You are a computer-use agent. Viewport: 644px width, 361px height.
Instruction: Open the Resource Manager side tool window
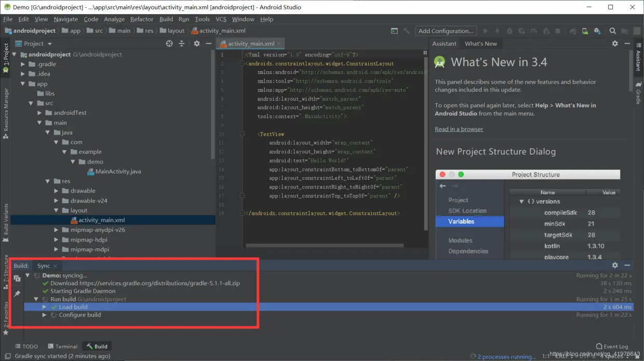point(6,113)
